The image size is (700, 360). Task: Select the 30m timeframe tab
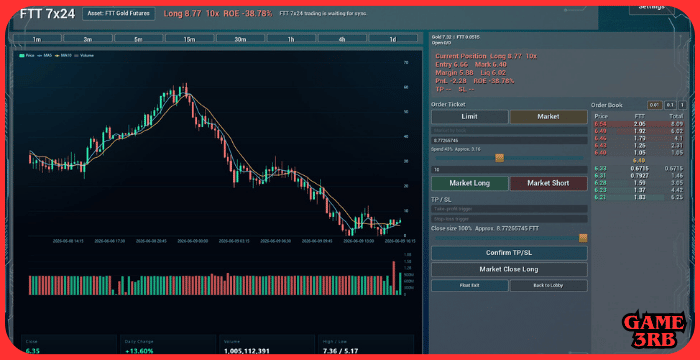[240, 39]
